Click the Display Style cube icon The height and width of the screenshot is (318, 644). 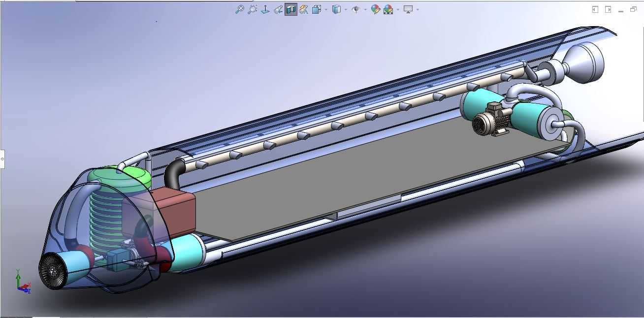337,9
